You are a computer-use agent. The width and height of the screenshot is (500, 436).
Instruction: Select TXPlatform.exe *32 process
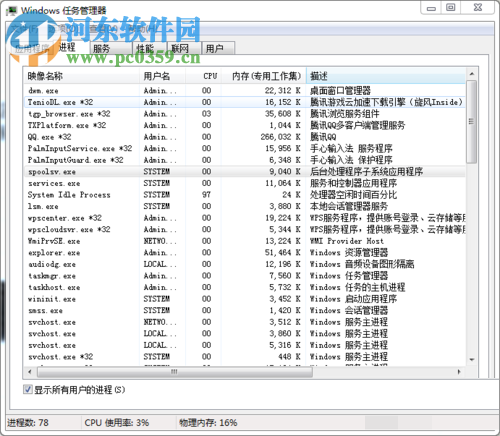tap(245, 125)
